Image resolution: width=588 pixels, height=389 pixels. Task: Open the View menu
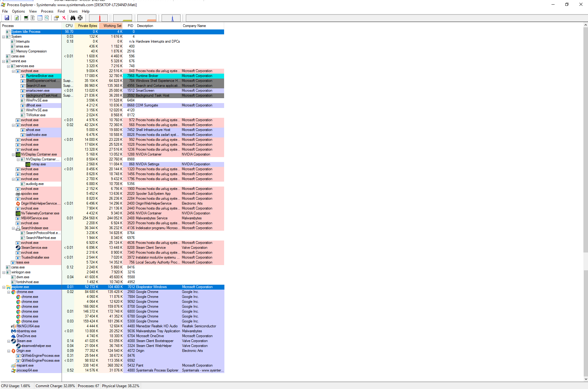click(33, 11)
